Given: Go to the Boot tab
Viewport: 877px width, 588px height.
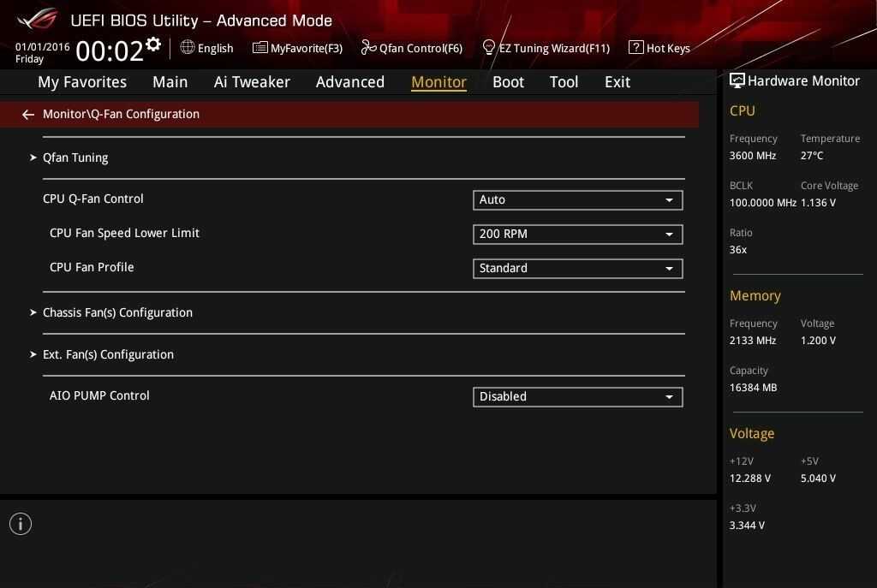Looking at the screenshot, I should click(x=508, y=82).
